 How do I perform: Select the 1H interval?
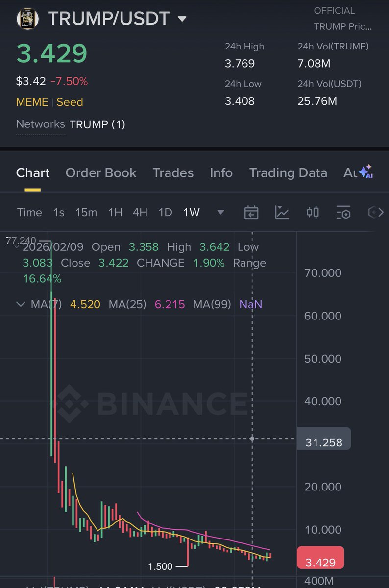[115, 212]
